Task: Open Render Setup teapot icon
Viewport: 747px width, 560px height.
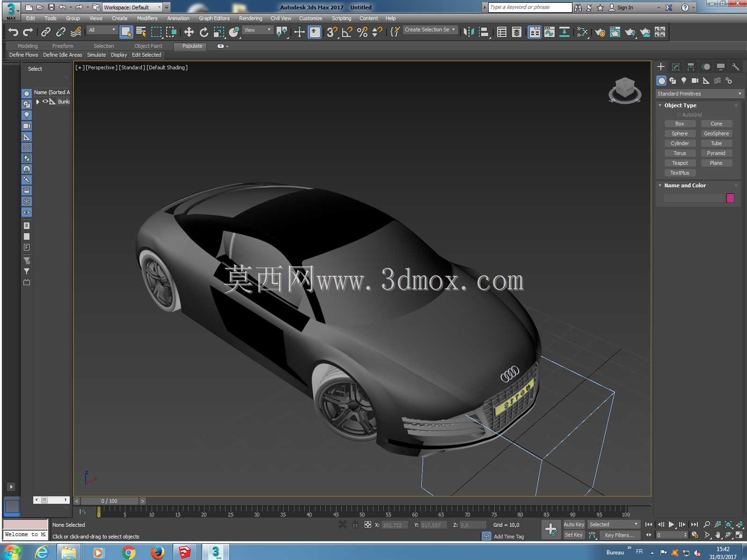Action: click(x=600, y=32)
